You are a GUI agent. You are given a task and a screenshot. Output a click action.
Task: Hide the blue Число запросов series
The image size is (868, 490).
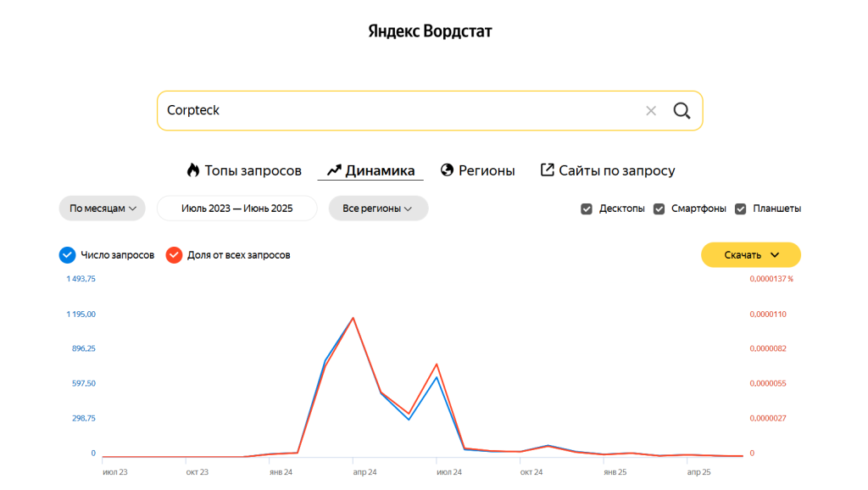(67, 255)
